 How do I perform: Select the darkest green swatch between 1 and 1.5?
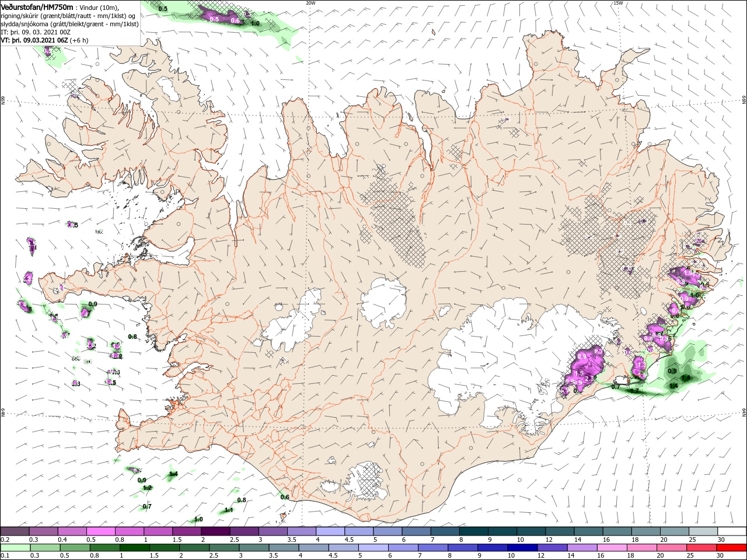tap(135, 548)
